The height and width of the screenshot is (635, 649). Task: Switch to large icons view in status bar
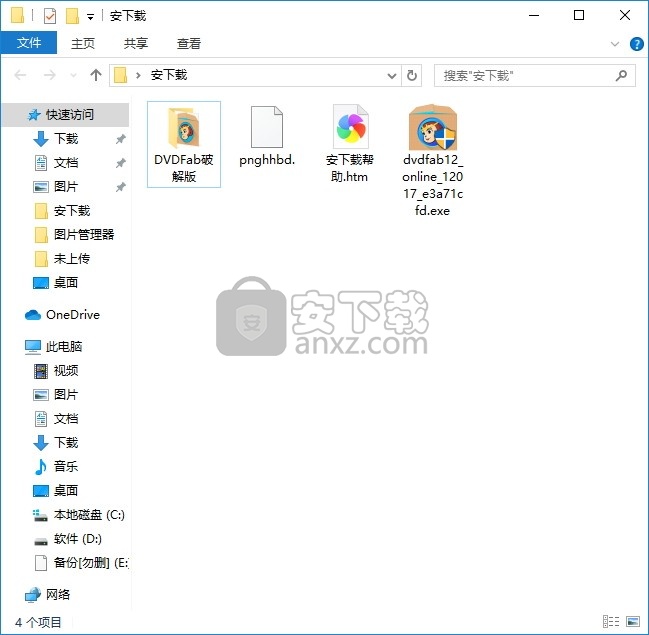point(633,621)
